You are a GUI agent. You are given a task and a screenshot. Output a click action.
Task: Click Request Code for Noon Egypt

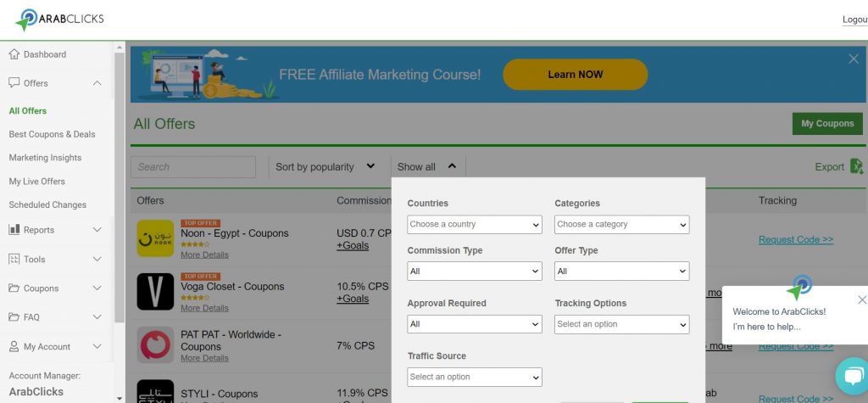[795, 239]
